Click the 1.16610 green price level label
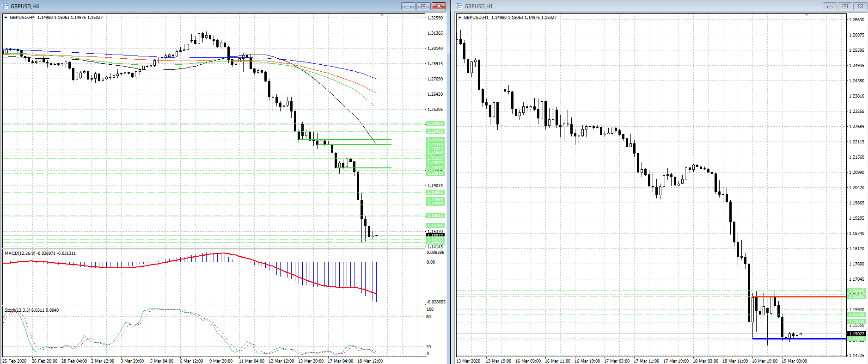 tap(856, 290)
